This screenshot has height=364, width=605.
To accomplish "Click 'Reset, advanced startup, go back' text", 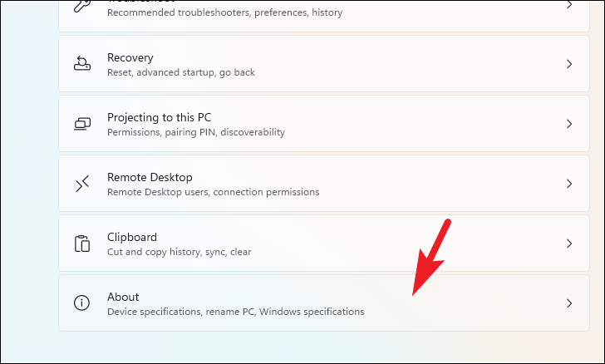I will point(181,72).
